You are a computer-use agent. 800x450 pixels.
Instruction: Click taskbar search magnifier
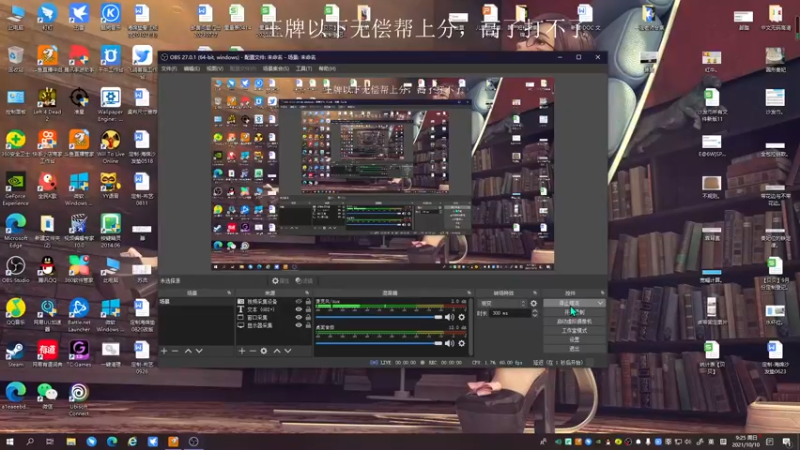(x=30, y=441)
